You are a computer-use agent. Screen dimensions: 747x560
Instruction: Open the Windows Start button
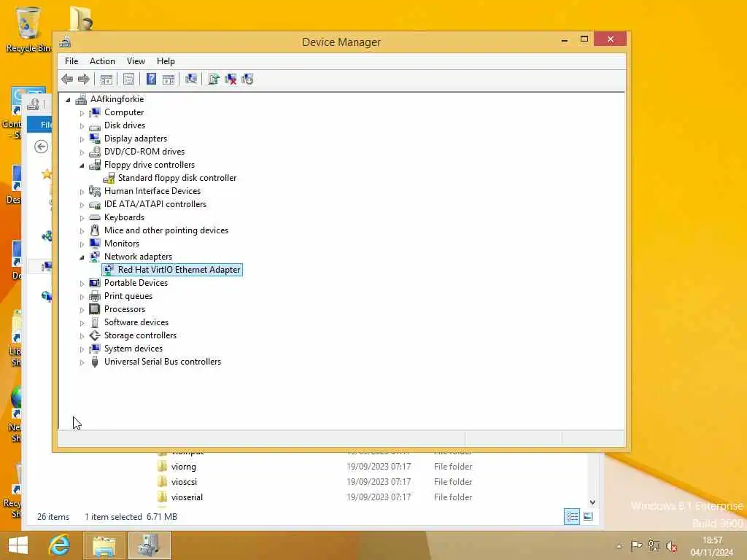tap(18, 545)
